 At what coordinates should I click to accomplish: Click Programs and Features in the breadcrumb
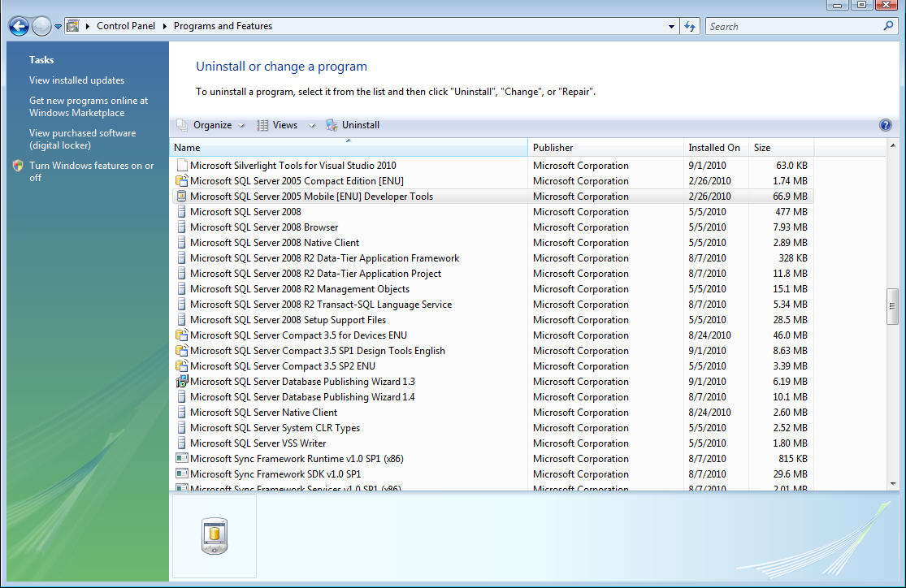click(209, 25)
